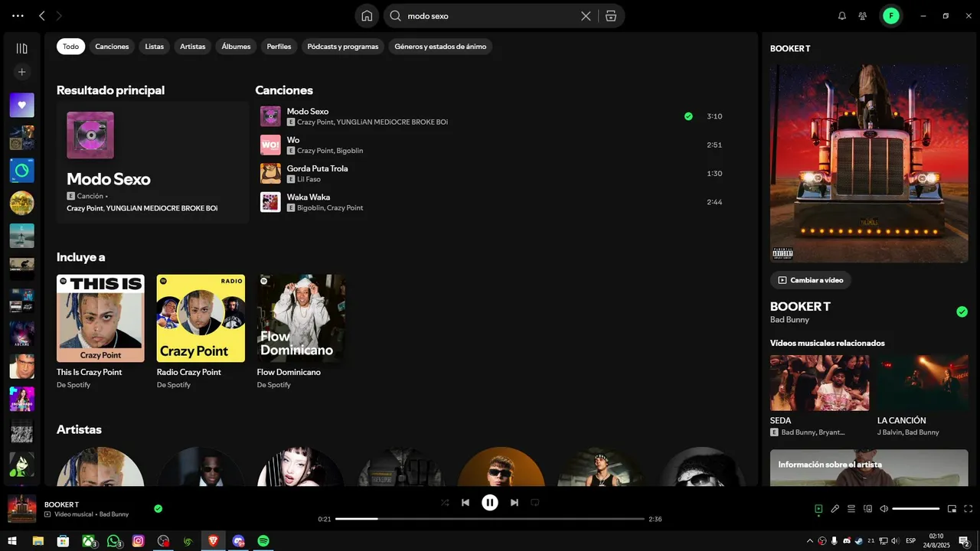This screenshot has height=551, width=980.
Task: Select the Álbumes filter
Action: pyautogui.click(x=236, y=47)
